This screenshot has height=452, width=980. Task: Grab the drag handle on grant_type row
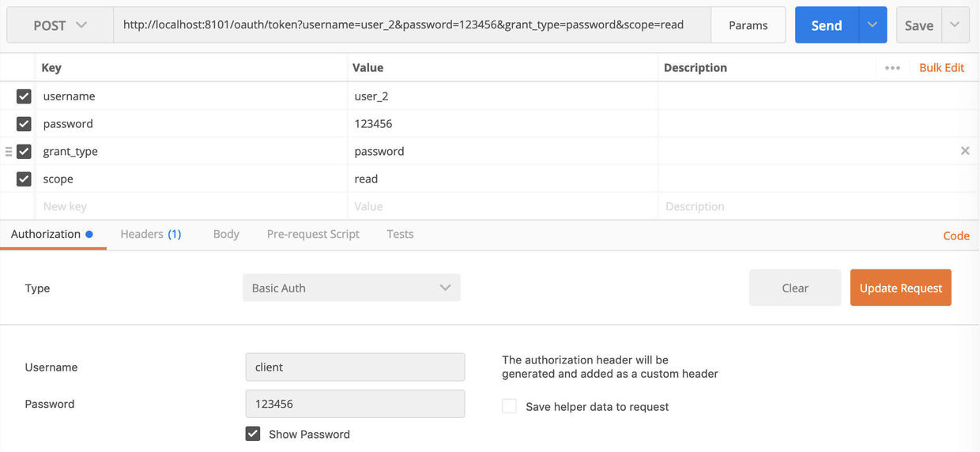pos(9,151)
